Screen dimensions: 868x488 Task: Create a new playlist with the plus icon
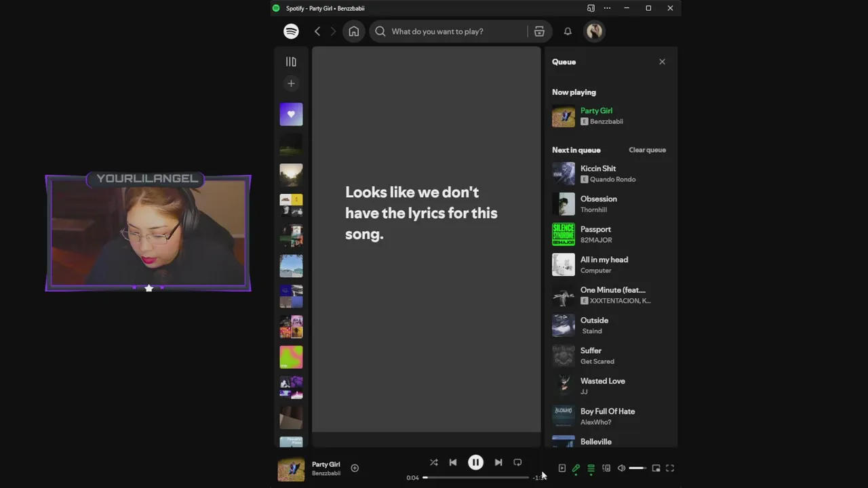click(291, 83)
